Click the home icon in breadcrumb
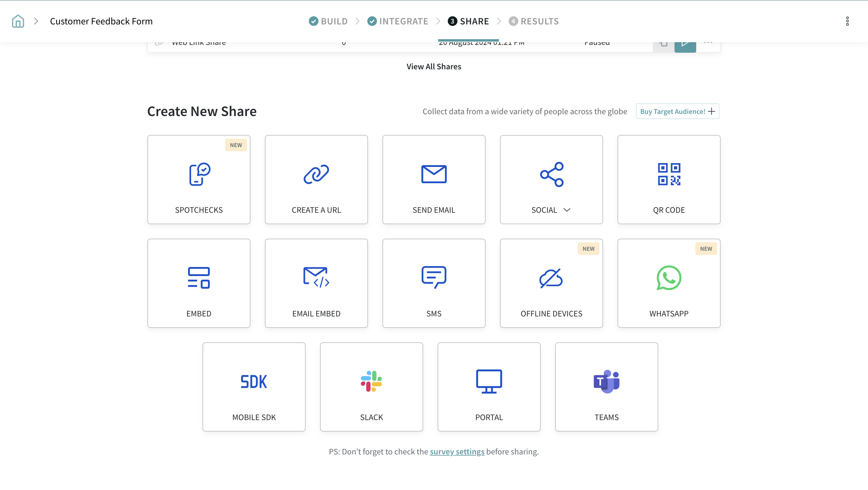 [18, 21]
